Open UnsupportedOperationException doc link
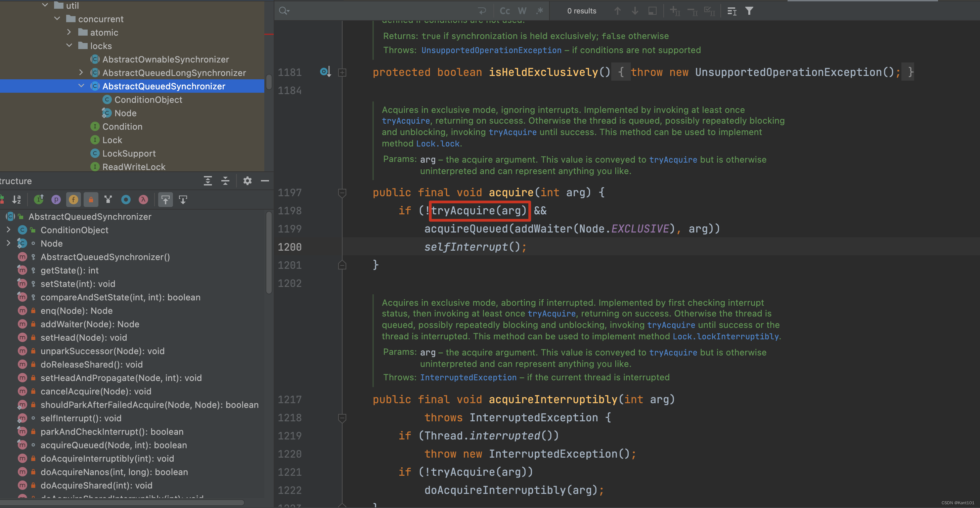Viewport: 980px width, 508px height. pyautogui.click(x=491, y=50)
